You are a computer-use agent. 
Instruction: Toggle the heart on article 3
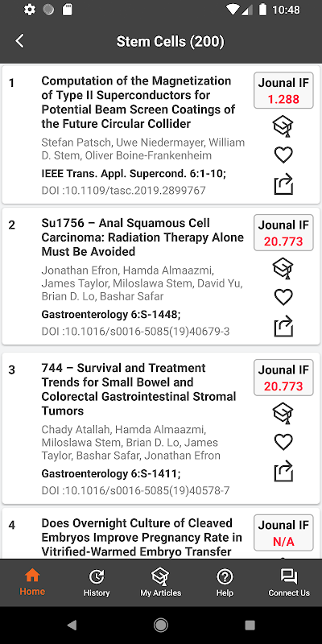[x=283, y=442]
